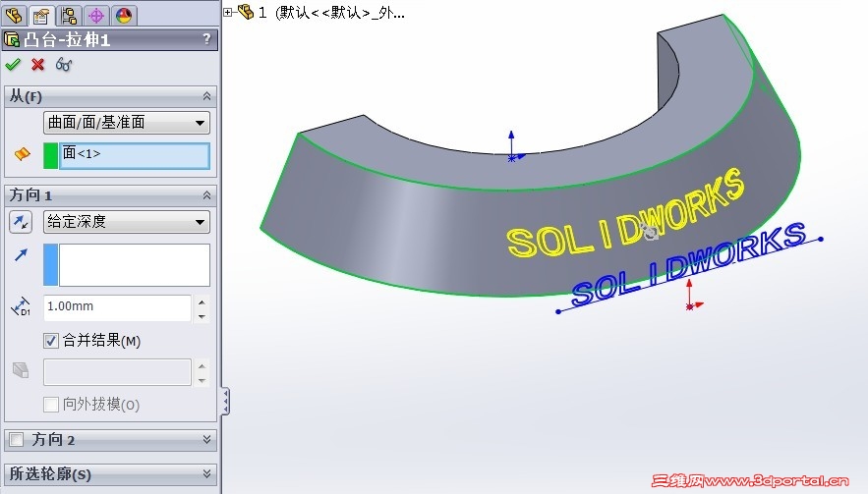
Task: Enable the 方向 2 checkbox
Action: (17, 440)
